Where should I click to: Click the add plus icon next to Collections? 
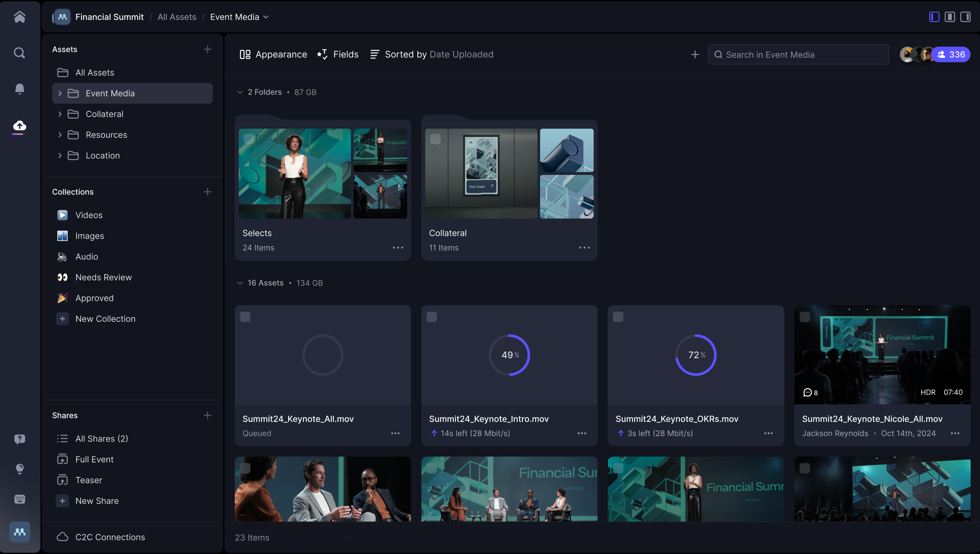coord(207,192)
